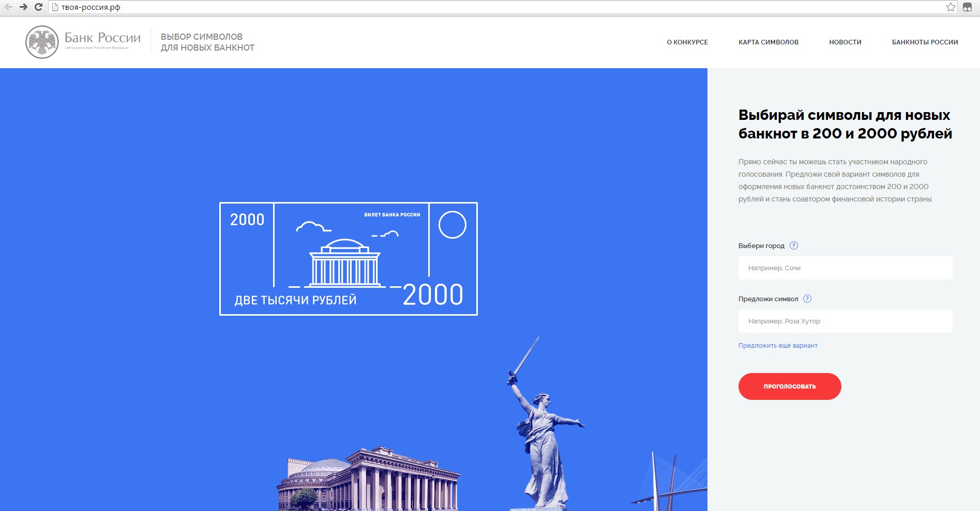Navigate to Банкноты России page
980x511 pixels.
tap(925, 42)
